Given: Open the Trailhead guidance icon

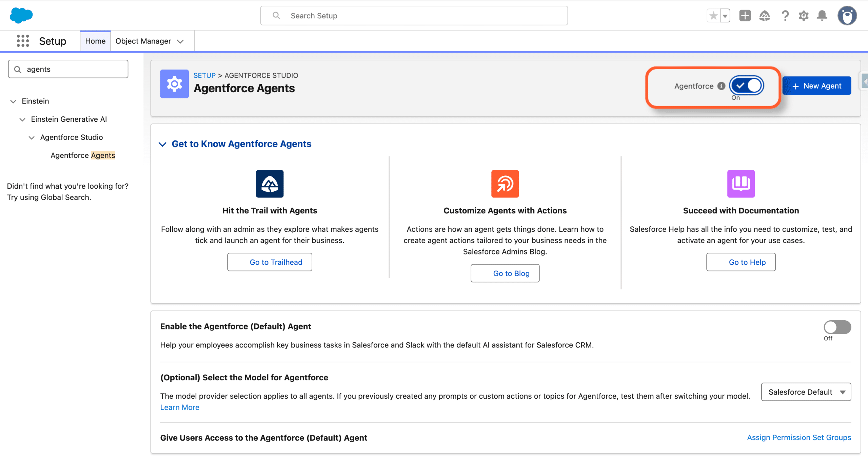Looking at the screenshot, I should [765, 16].
